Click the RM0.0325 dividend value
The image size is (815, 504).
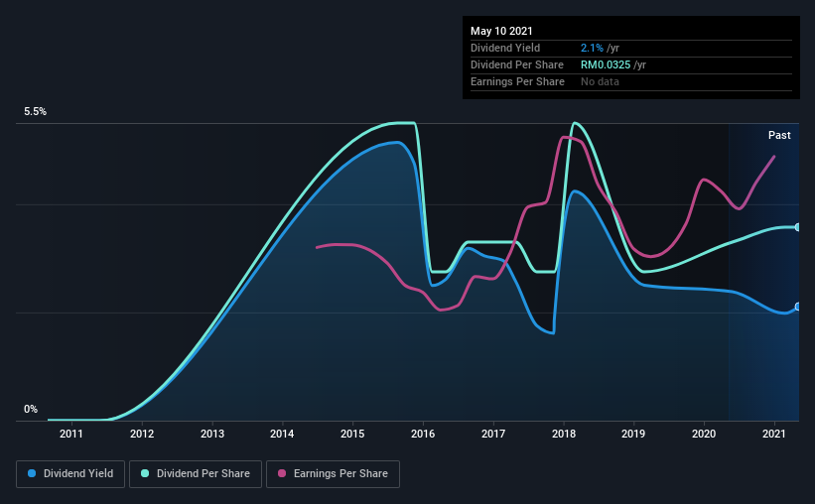606,64
